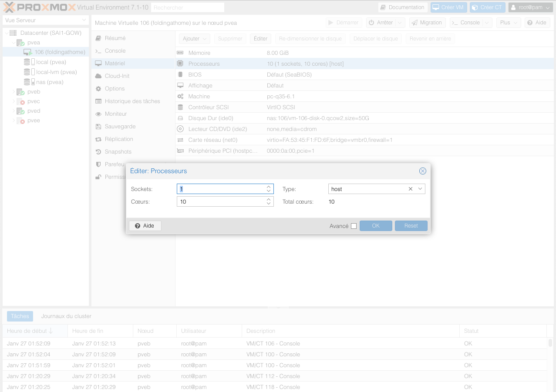Open the CPU Type dropdown
This screenshot has width=556, height=392.
pos(420,189)
